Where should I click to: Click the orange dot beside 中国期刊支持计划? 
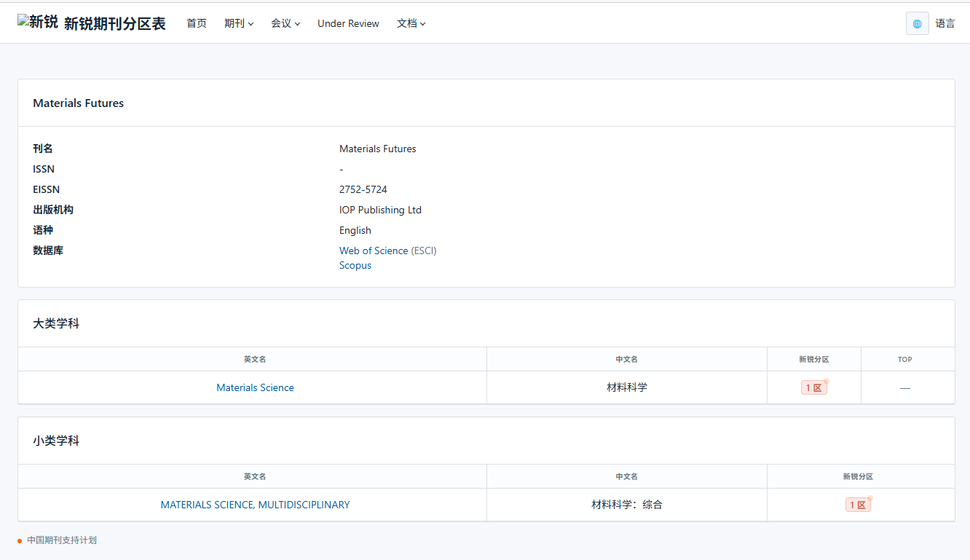pos(20,541)
